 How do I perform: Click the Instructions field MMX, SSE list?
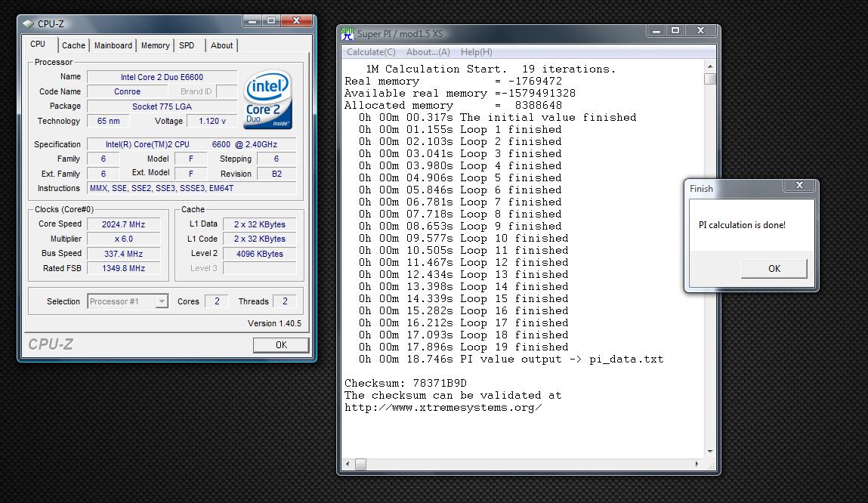point(192,188)
